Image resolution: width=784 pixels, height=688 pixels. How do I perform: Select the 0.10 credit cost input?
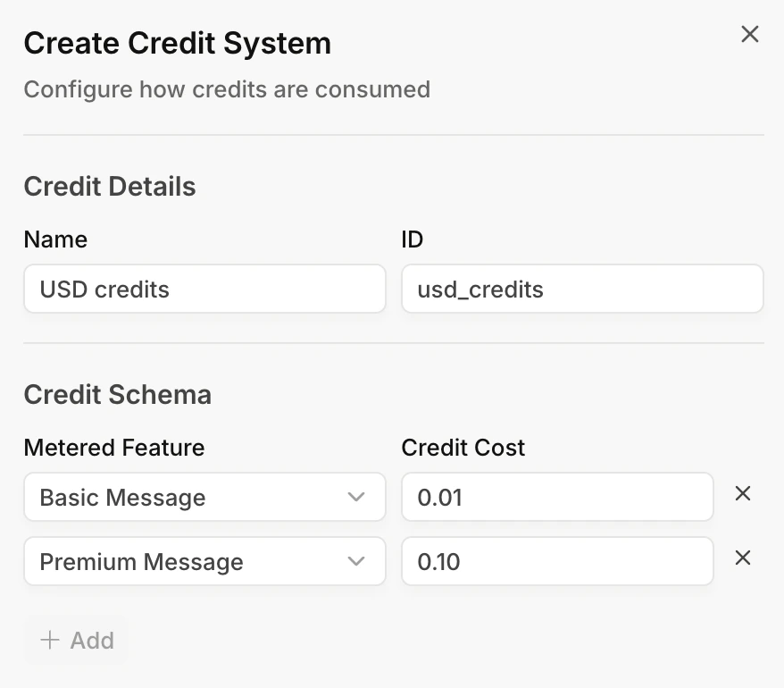click(x=557, y=561)
